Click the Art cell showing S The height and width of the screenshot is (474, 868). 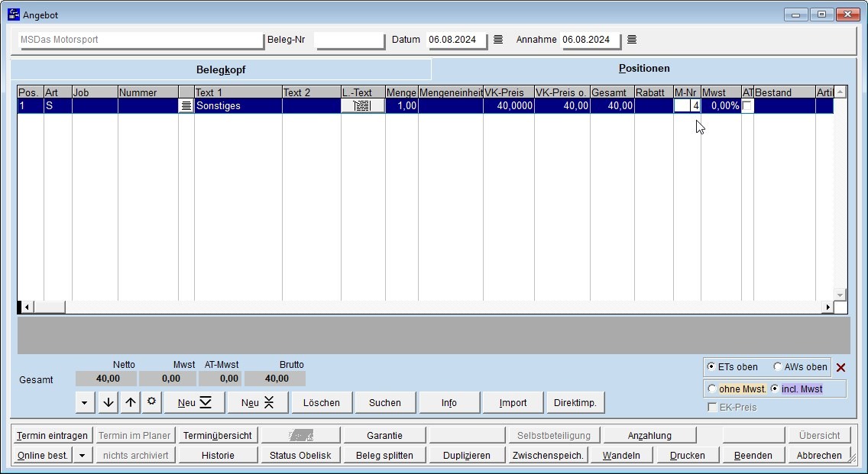(57, 105)
